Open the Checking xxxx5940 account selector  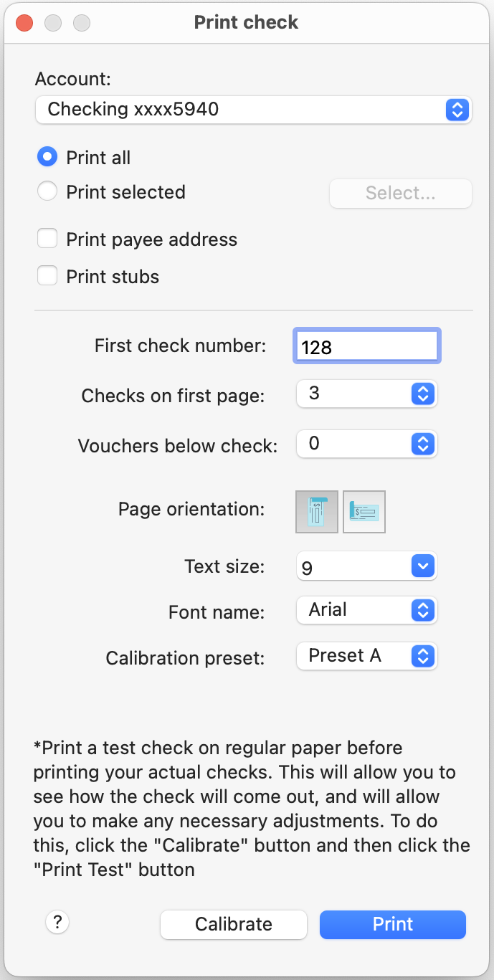point(253,110)
